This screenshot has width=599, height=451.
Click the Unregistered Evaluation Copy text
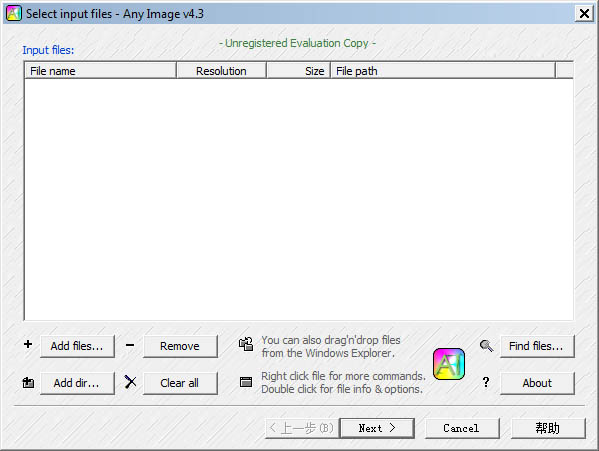[x=298, y=43]
